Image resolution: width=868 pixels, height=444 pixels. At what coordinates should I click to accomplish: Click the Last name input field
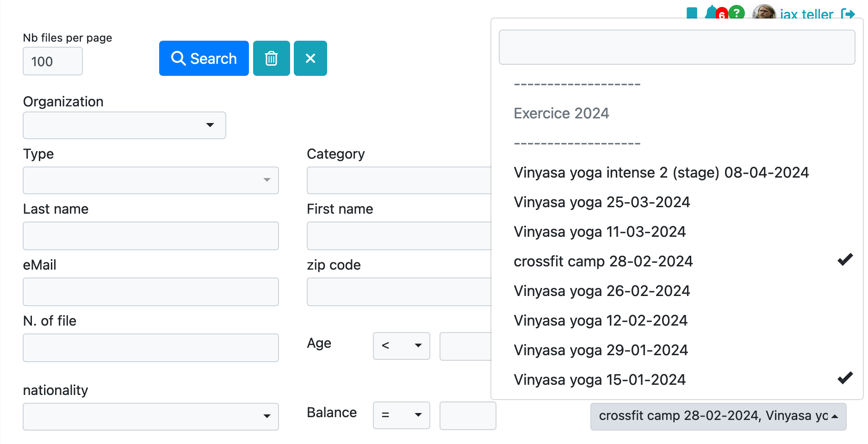pos(150,236)
